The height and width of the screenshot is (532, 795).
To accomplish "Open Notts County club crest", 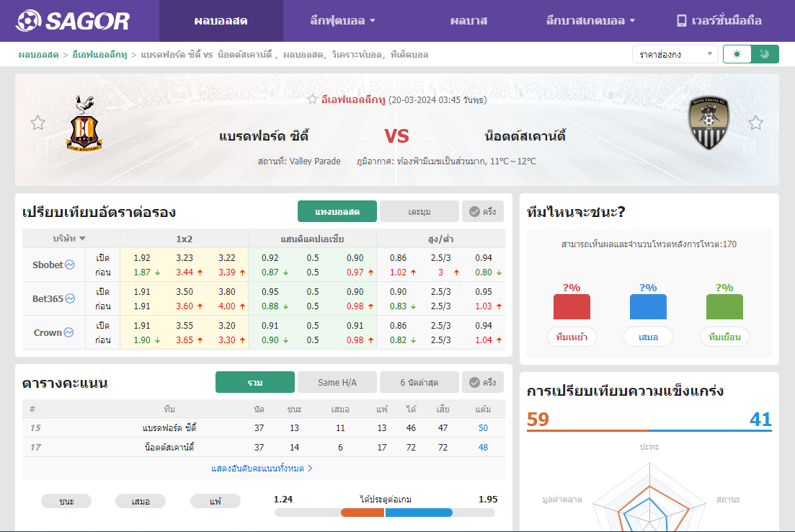I will coord(709,123).
